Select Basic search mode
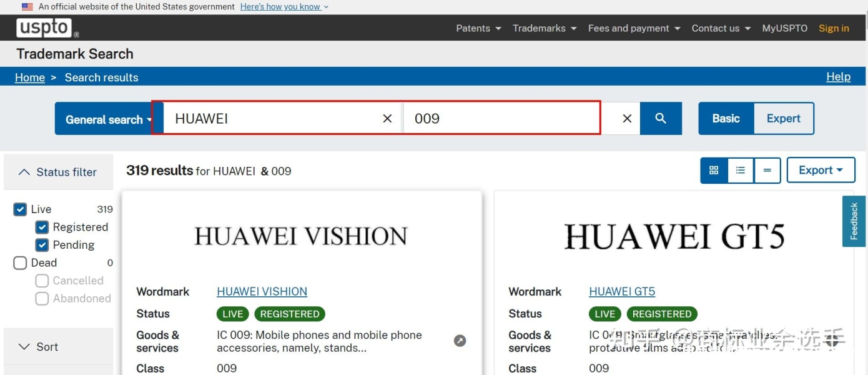Screen dimensions: 868x375 click(726, 118)
